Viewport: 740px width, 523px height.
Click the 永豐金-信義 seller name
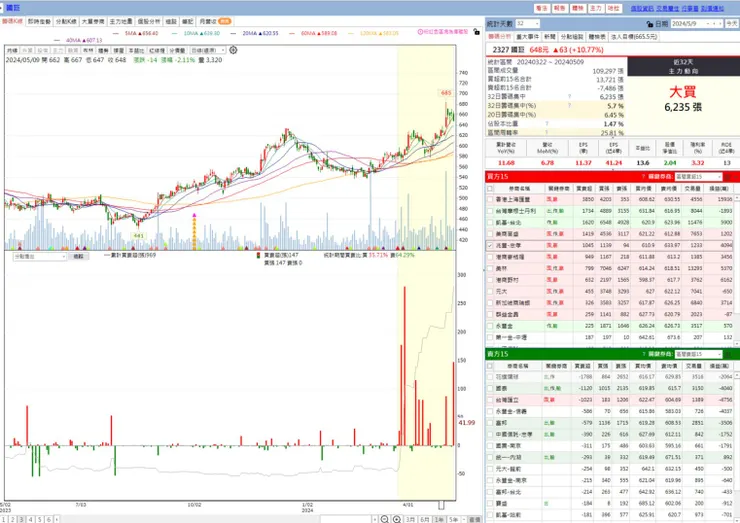click(x=511, y=412)
